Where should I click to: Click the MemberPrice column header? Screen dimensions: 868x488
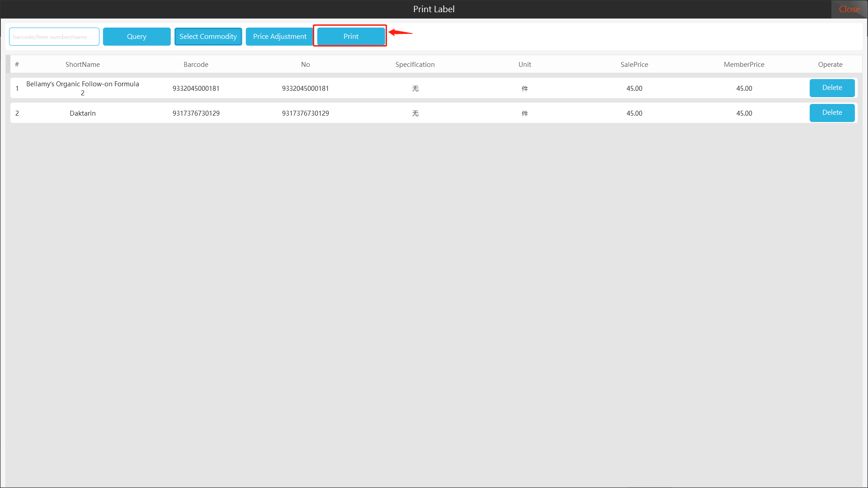coord(744,65)
